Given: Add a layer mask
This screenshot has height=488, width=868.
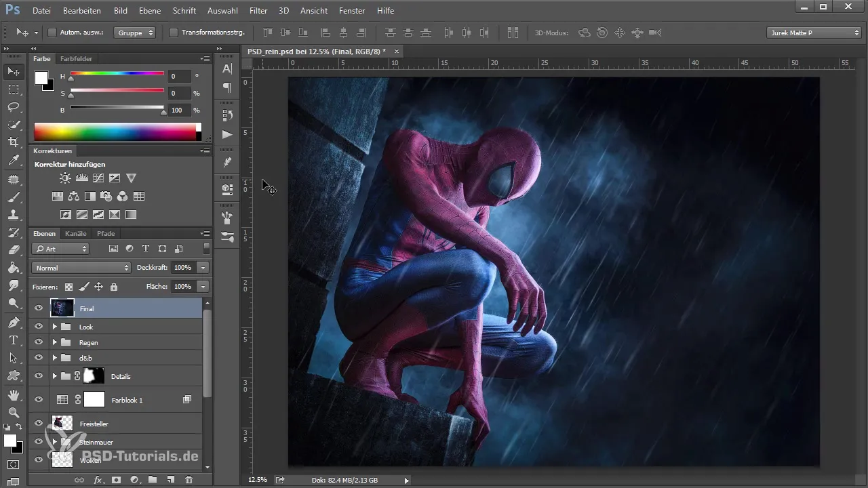Looking at the screenshot, I should coord(116,480).
